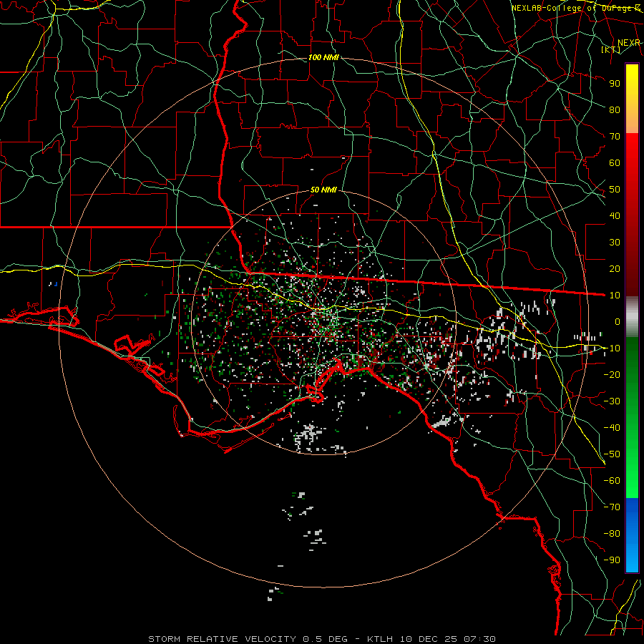Click the positive 10 tick label on scale
Viewport: 644px width, 644px height.
[615, 296]
